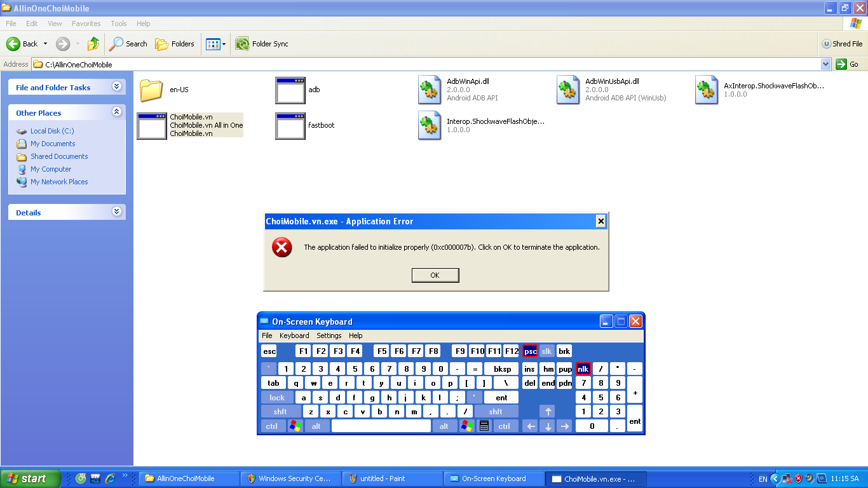Switch to untitled - Paint taskbar button
This screenshot has width=868, height=488.
click(x=392, y=478)
